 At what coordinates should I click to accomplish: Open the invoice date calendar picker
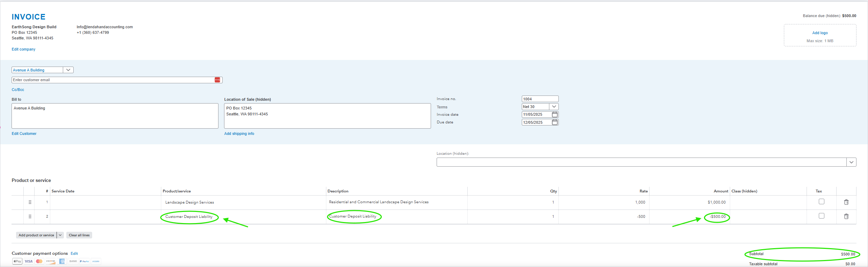pos(555,114)
